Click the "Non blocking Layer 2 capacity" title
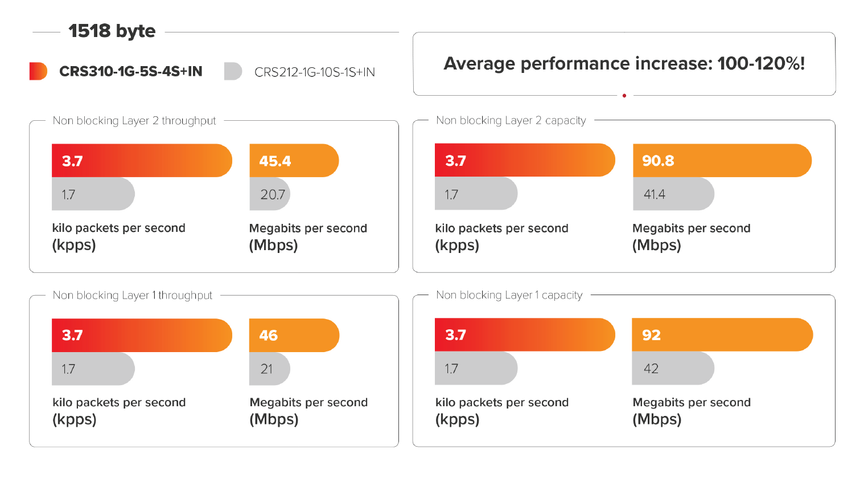This screenshot has width=868, height=482. point(511,120)
